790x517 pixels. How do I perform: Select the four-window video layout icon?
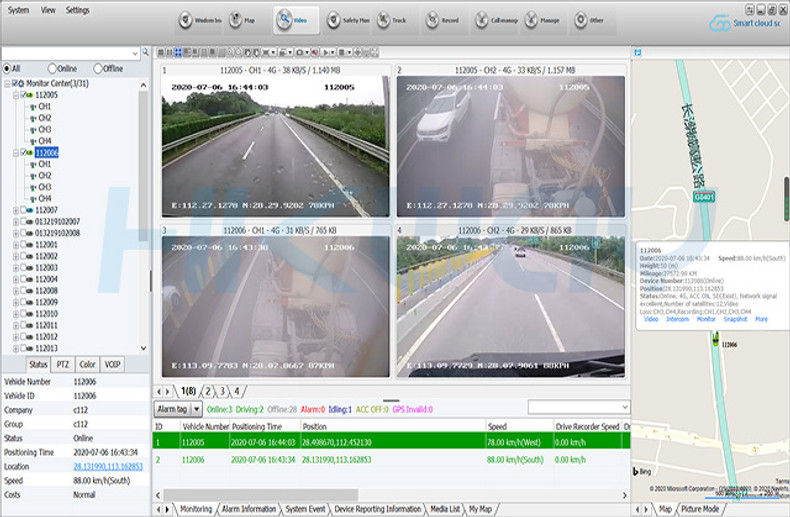178,52
